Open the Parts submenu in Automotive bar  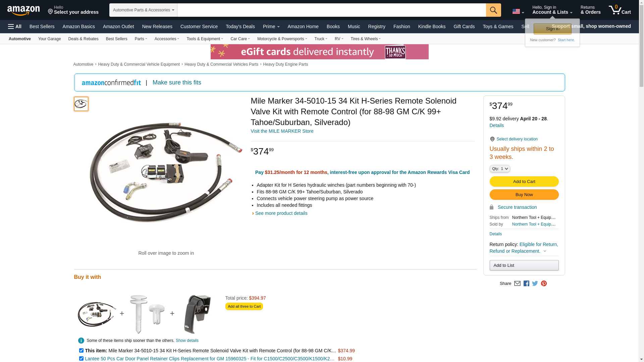(141, 39)
